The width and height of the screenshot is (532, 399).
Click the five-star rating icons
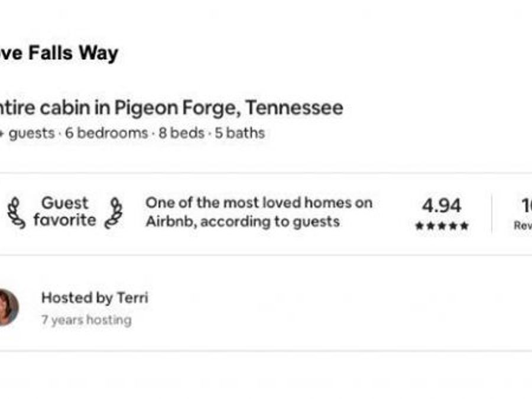(442, 226)
